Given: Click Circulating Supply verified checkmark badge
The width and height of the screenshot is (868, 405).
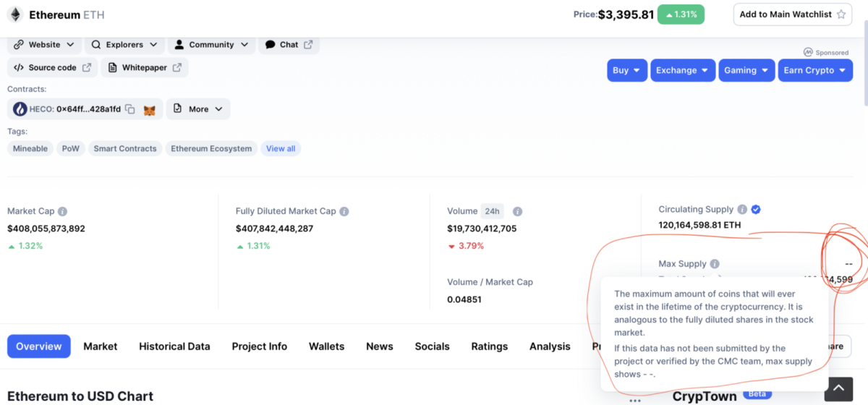Looking at the screenshot, I should (x=756, y=210).
